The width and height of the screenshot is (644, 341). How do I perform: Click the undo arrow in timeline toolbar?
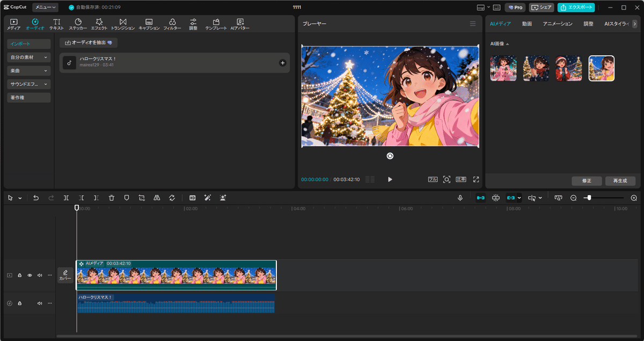coord(36,198)
